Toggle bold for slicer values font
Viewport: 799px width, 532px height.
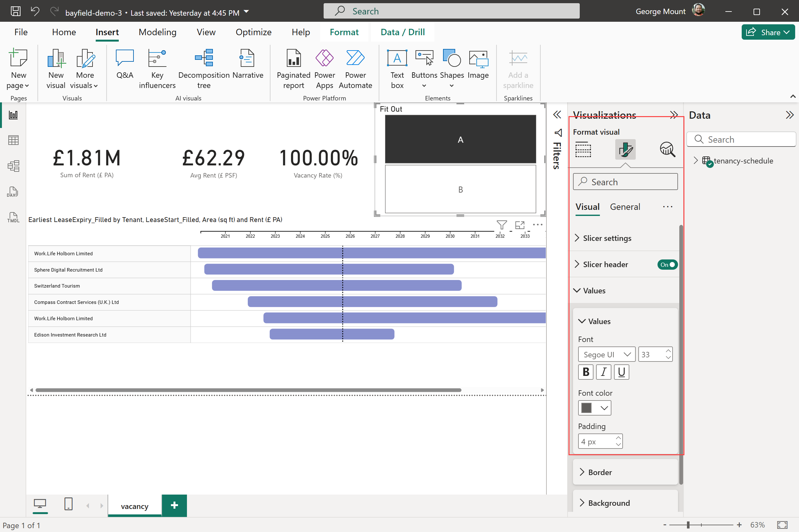pyautogui.click(x=585, y=372)
